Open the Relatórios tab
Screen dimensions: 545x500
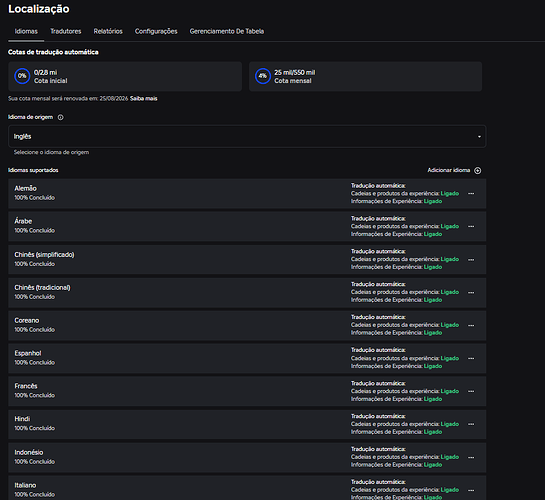pos(108,31)
